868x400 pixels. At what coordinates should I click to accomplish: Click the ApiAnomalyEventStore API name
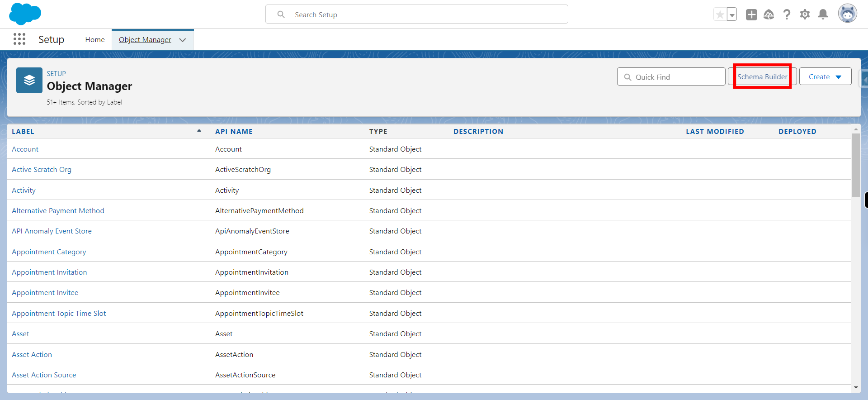point(252,231)
